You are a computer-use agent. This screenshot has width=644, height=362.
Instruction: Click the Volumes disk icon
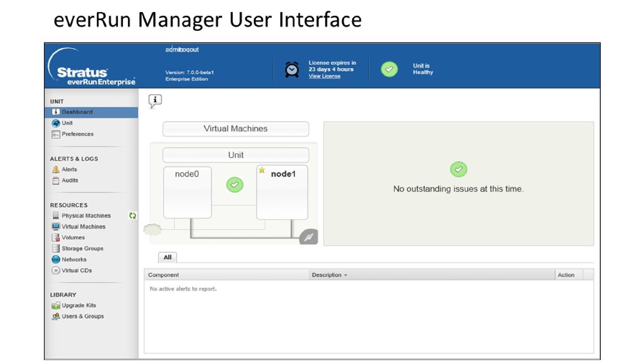tap(56, 238)
